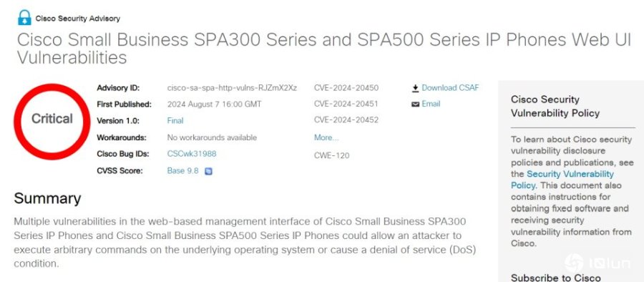Select the CVE-2024-20451 identifier
The image size is (644, 282).
[346, 104]
